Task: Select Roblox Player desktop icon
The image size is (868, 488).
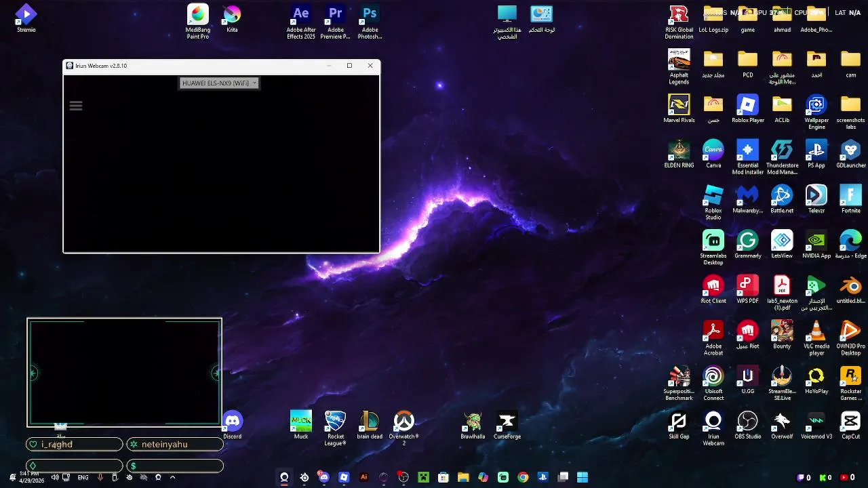Action: point(748,108)
